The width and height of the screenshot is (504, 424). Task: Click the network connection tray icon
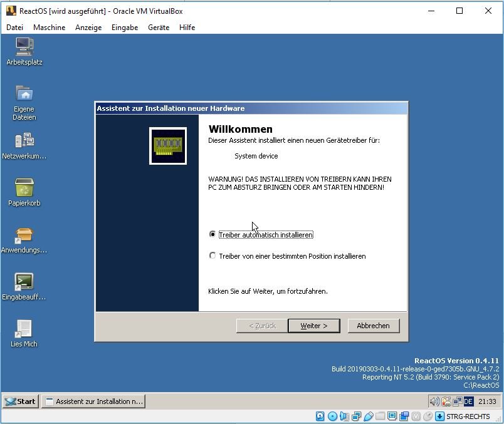pyautogui.click(x=458, y=401)
